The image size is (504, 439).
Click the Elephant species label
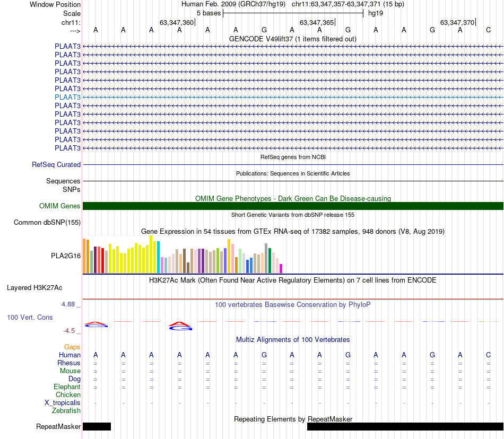pyautogui.click(x=67, y=387)
